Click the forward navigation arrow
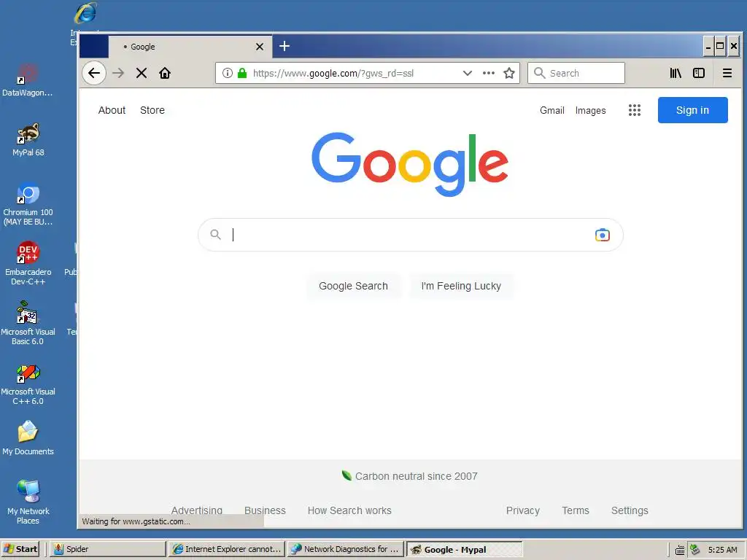The width and height of the screenshot is (747, 560). 118,73
